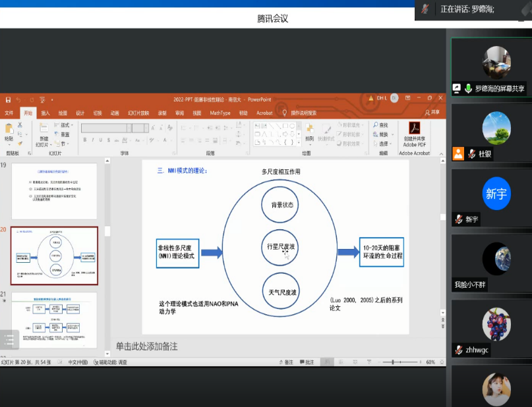Screen dimensions: 532x407
Task: Click the Shape Outline (形状轮廓) button
Action: (350, 134)
